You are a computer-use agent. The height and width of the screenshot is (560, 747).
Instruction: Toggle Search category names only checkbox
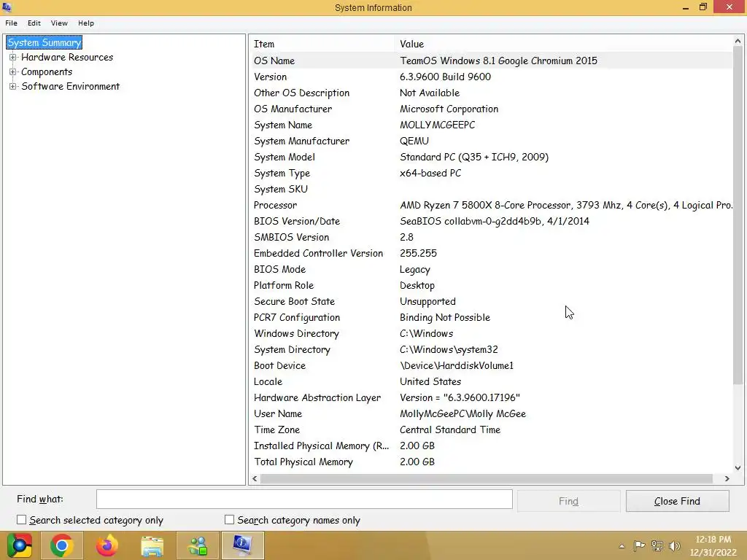coord(229,519)
